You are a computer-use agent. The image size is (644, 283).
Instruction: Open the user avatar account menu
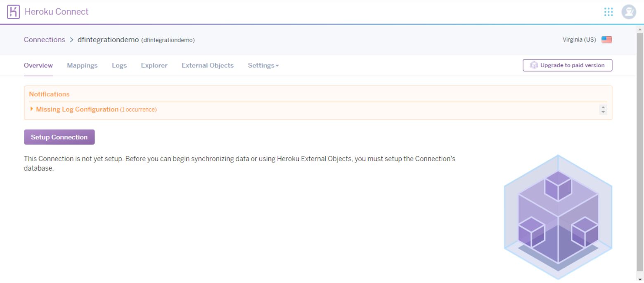click(x=629, y=12)
